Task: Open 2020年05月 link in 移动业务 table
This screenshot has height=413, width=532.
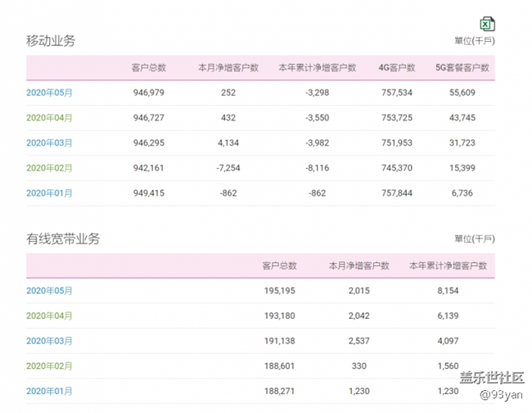Action: click(49, 93)
